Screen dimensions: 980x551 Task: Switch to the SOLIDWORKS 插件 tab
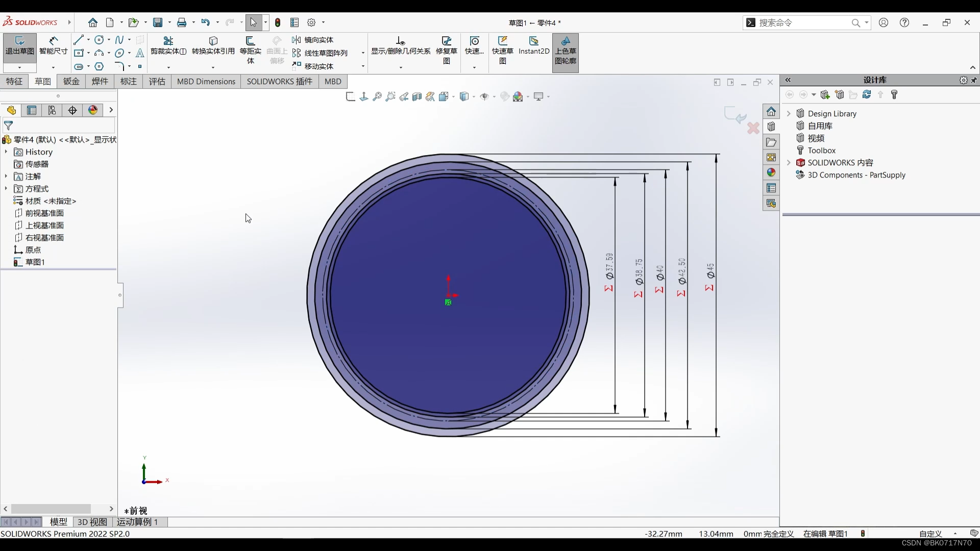click(x=280, y=82)
